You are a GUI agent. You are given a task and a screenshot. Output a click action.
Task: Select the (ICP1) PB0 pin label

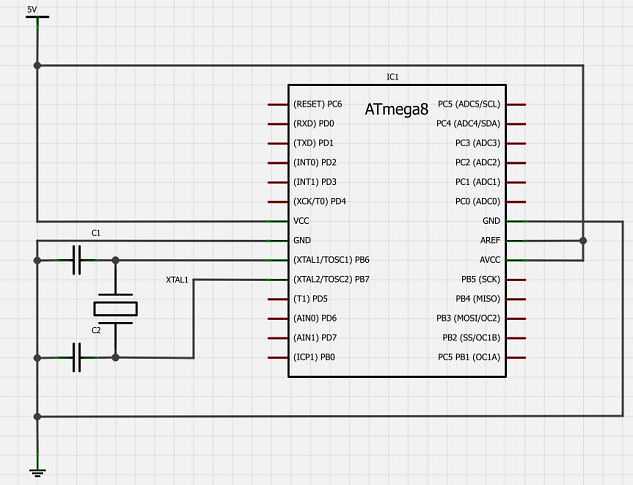[314, 357]
